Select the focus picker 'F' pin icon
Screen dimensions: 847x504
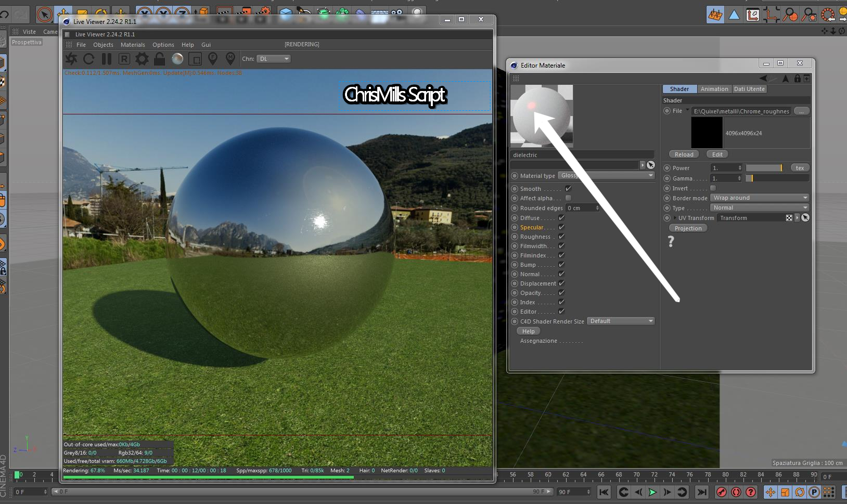coord(213,58)
